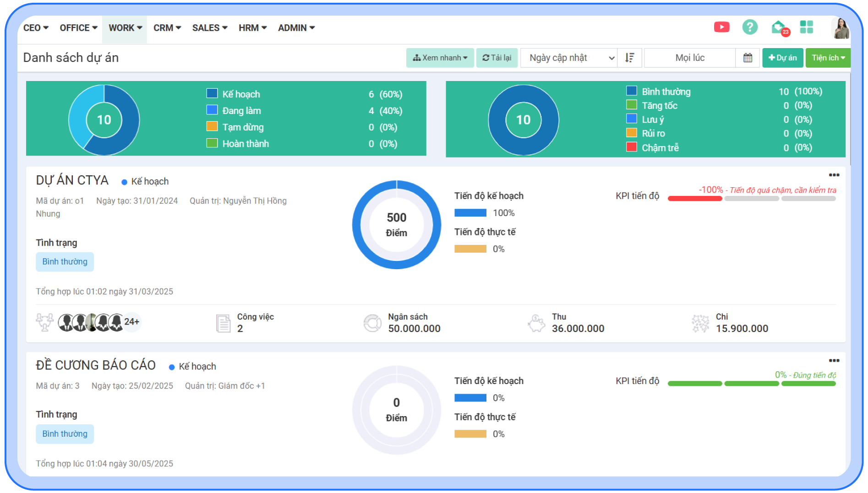Open the three-dot menu for DỰ ÁN CTYA

tap(834, 175)
